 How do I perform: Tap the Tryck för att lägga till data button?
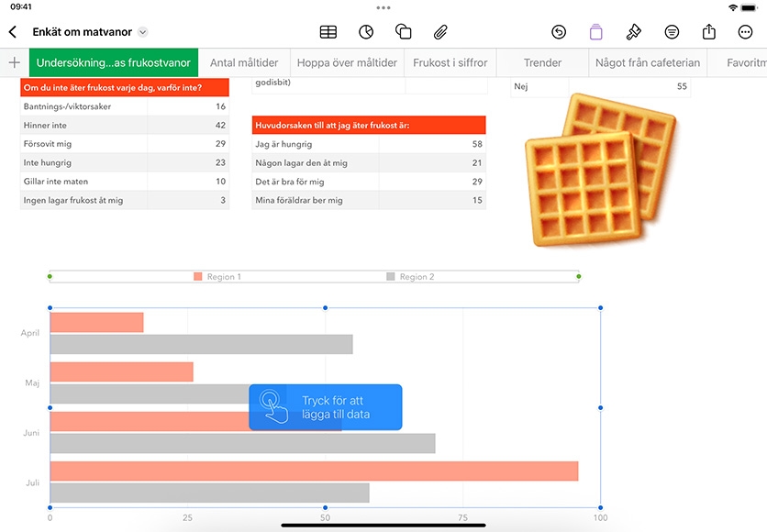coord(326,407)
